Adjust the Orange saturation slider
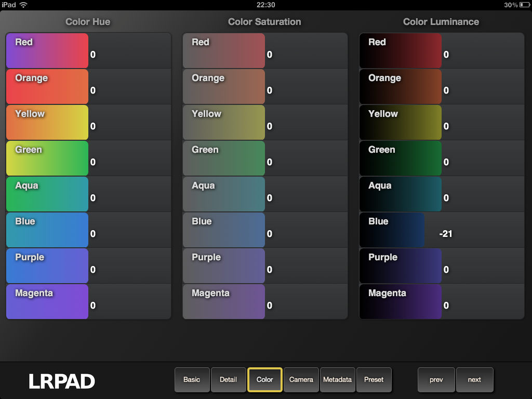Screen dimensions: 532x399 (265, 87)
